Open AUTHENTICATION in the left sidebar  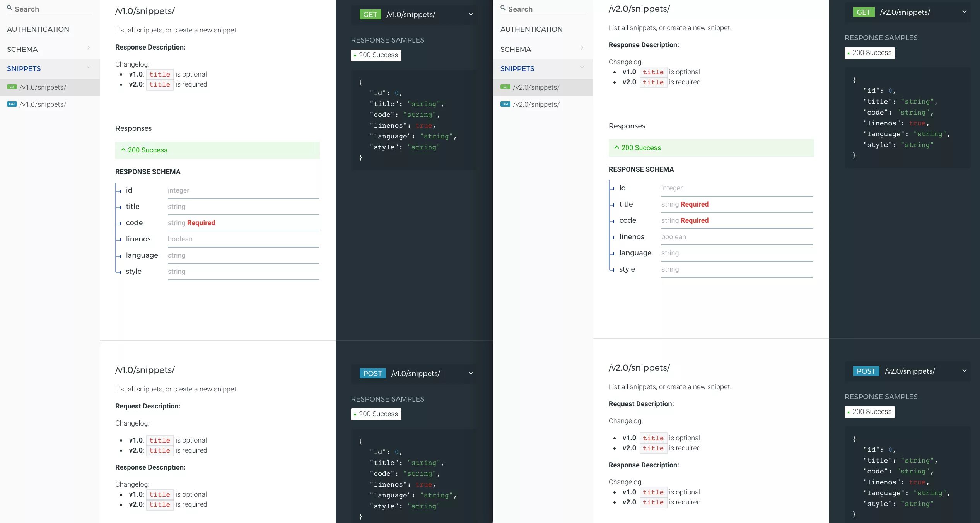[x=38, y=29]
